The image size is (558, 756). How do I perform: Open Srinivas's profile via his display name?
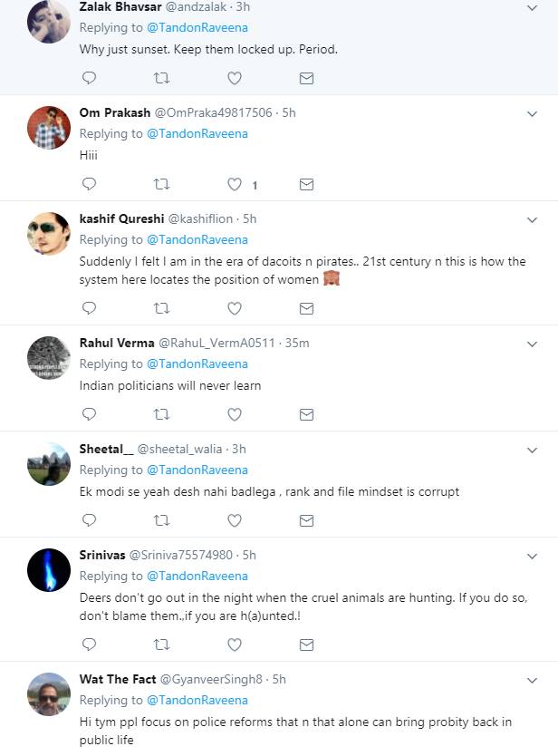[x=102, y=555]
